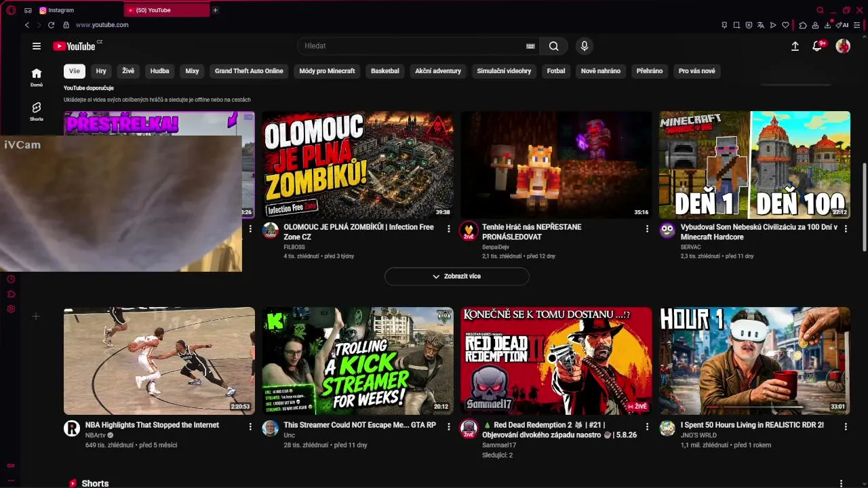Open the Domů home sidebar item

pyautogui.click(x=37, y=77)
